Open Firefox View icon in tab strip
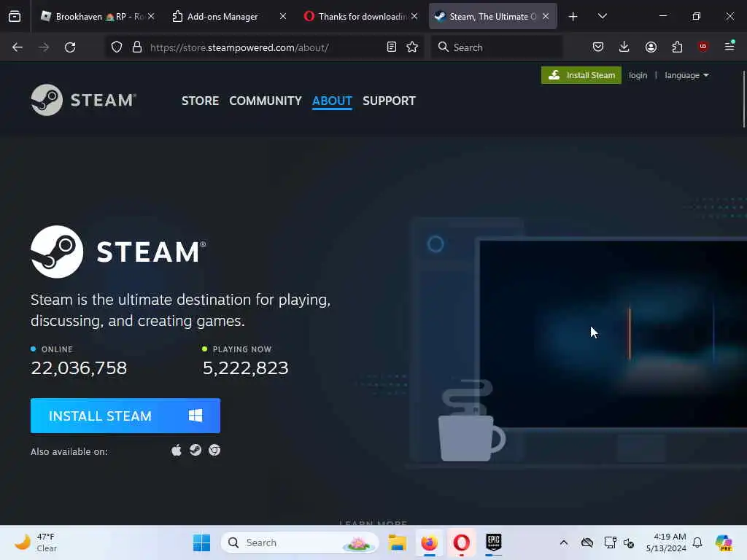This screenshot has height=560, width=747. [x=15, y=17]
